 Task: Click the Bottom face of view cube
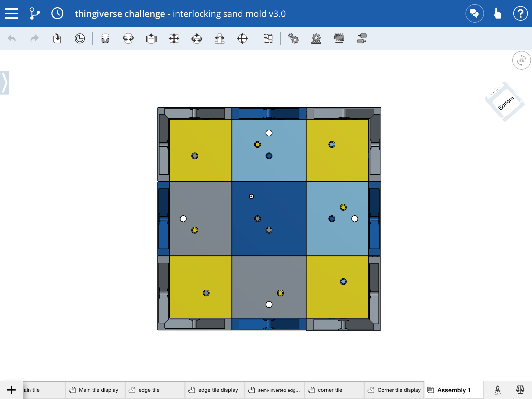click(x=506, y=103)
